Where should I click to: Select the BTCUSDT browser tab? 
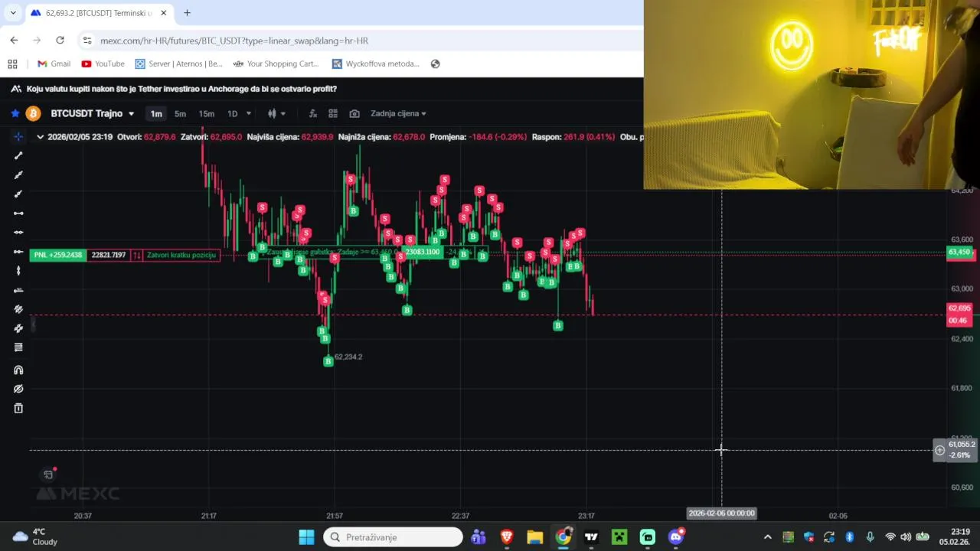click(98, 13)
